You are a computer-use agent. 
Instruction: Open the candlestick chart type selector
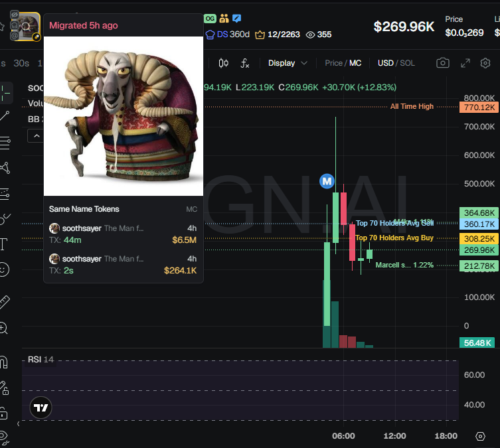click(x=223, y=63)
